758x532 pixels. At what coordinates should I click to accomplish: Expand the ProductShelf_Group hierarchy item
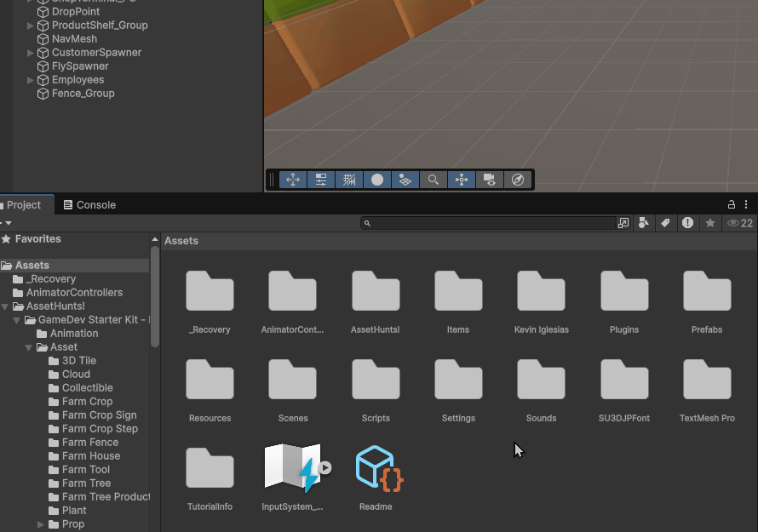31,26
